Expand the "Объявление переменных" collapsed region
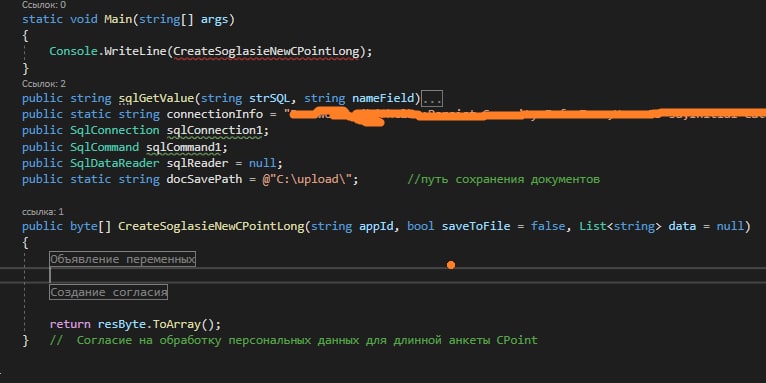 (x=123, y=259)
